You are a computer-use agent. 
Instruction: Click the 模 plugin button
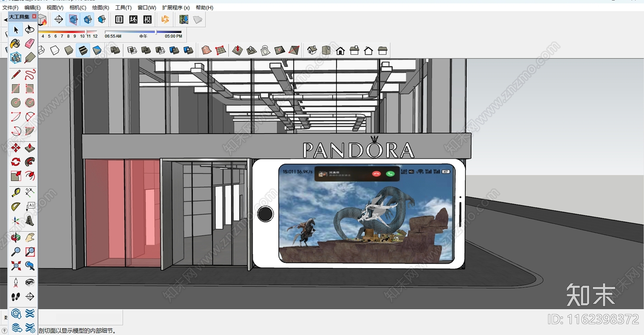click(147, 19)
